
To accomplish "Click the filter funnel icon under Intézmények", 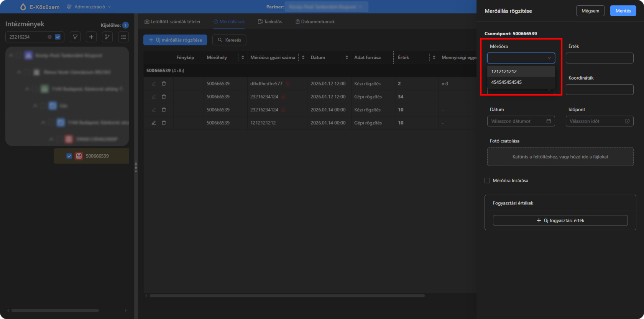I will [75, 37].
